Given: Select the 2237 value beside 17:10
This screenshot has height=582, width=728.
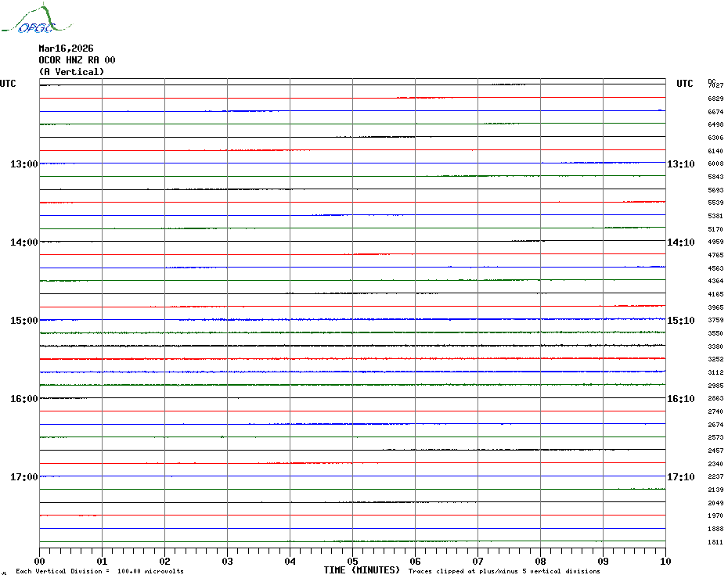Looking at the screenshot, I should click(x=715, y=476).
